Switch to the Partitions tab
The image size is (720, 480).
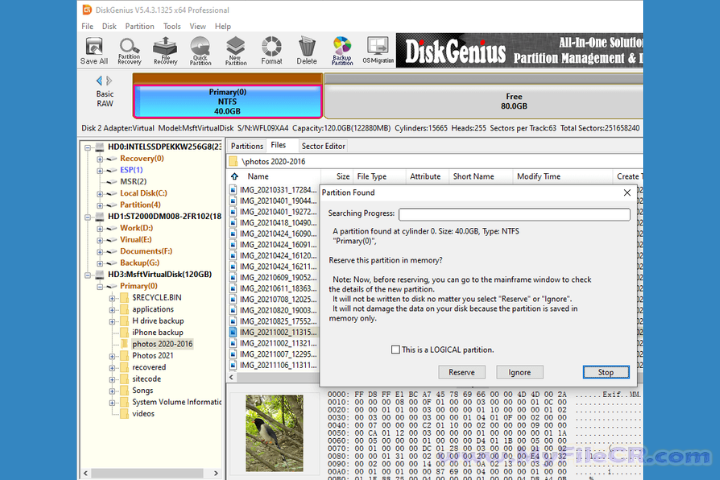point(247,146)
